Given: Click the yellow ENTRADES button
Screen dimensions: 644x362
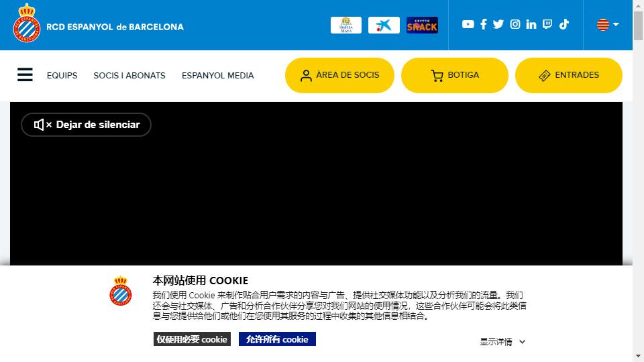Looking at the screenshot, I should pyautogui.click(x=568, y=75).
